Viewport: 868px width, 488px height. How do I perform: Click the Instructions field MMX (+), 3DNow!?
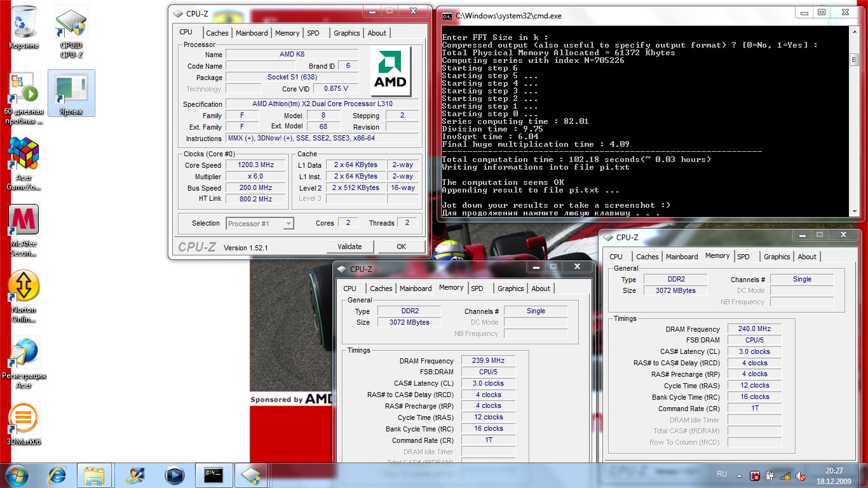tap(322, 139)
